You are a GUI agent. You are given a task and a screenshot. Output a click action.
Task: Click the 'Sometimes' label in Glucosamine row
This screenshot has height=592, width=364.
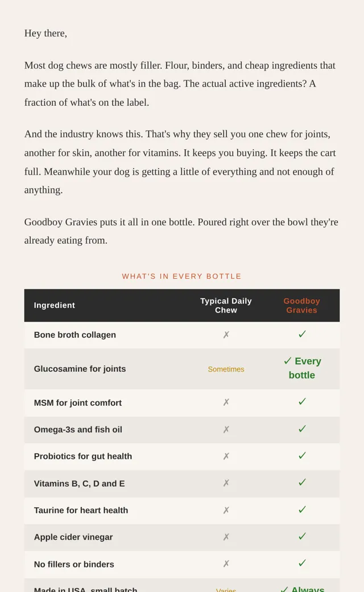[226, 369]
